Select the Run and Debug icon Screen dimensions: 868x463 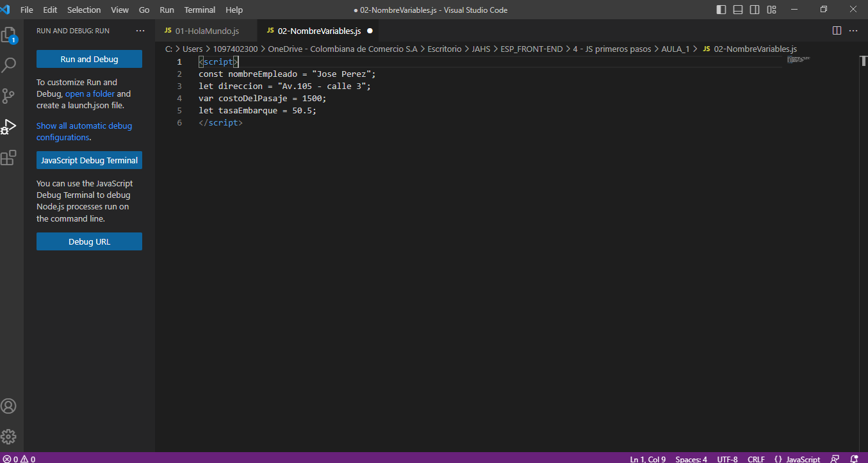[x=9, y=126]
